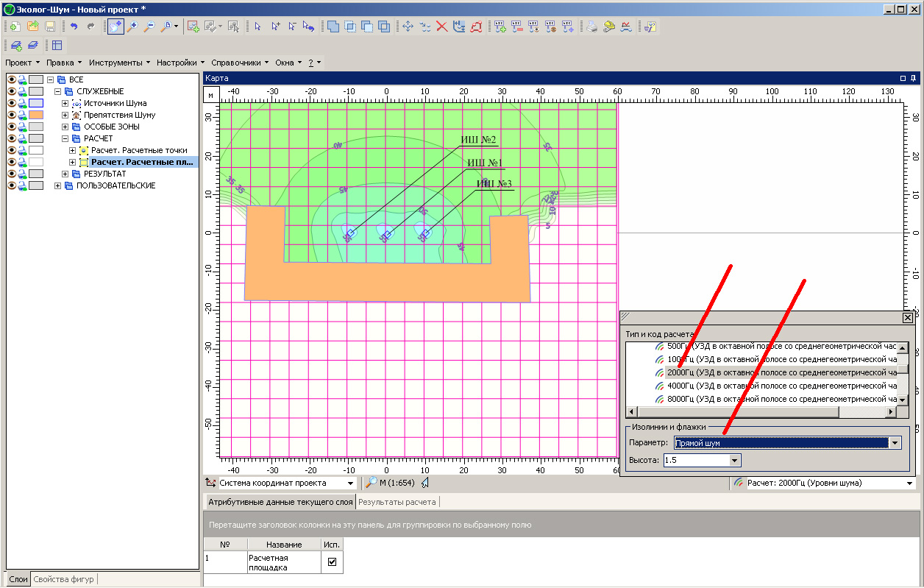The width and height of the screenshot is (924, 588).
Task: Click the move crosshair arrows tool
Action: coord(408,26)
